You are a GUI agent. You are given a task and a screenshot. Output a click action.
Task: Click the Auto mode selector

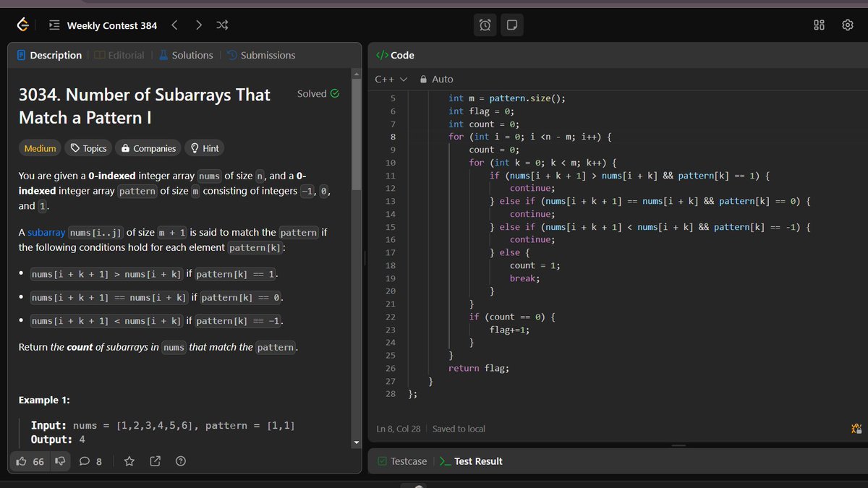pos(436,80)
